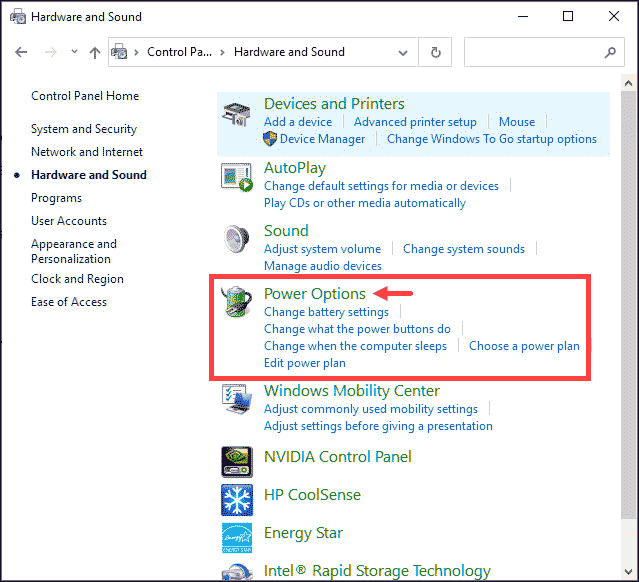Expand the recent locations dropdown arrow

(x=72, y=53)
